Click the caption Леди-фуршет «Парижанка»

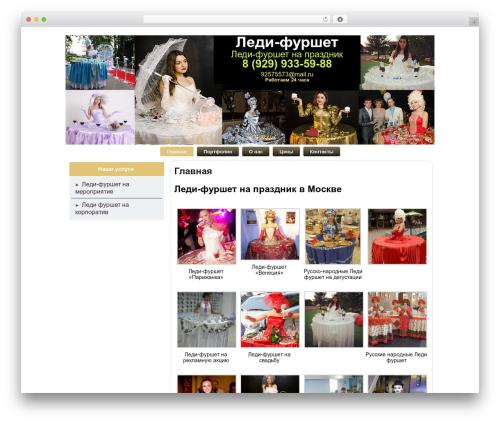pyautogui.click(x=206, y=274)
